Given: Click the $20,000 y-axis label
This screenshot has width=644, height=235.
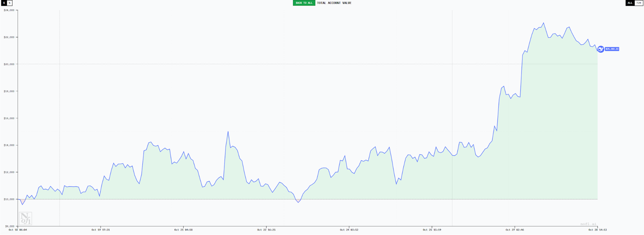Looking at the screenshot, I should tap(9, 64).
